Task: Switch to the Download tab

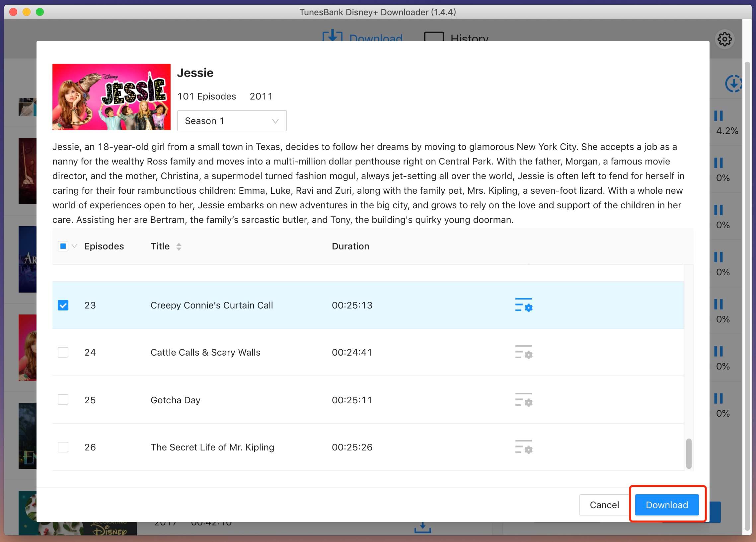Action: pos(362,36)
